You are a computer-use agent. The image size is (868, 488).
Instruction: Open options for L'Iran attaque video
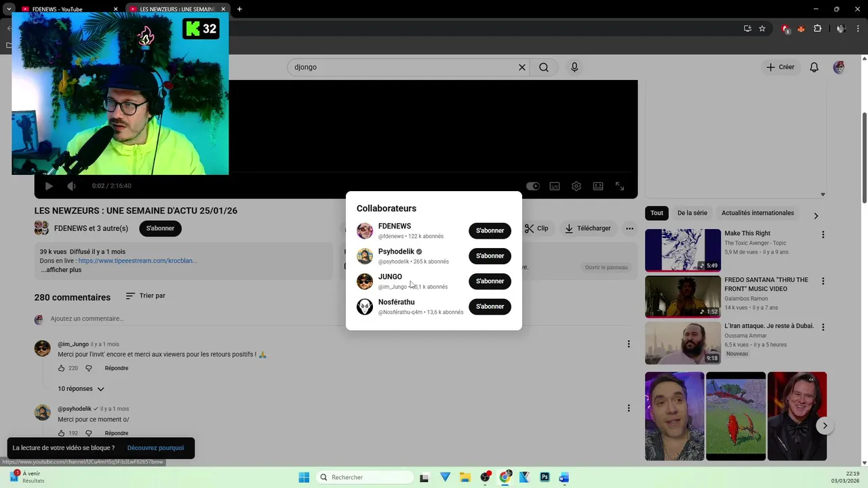tap(823, 327)
